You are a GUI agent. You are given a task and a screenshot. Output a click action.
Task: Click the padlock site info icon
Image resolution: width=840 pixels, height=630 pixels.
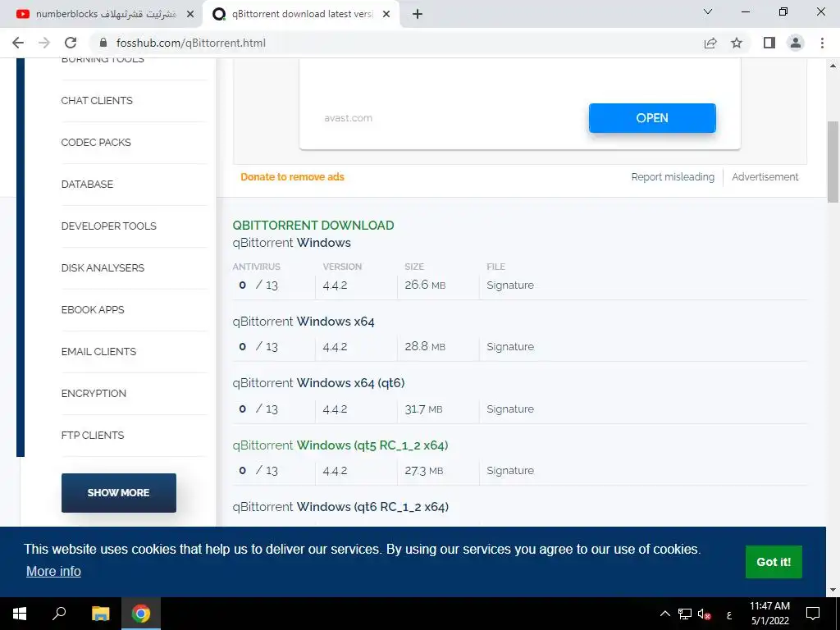pos(104,43)
